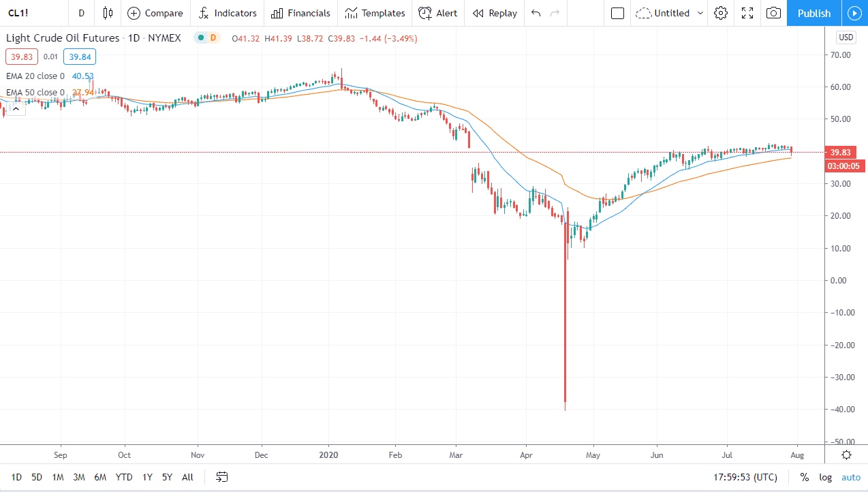The image size is (868, 492).
Task: Set range to 1M
Action: pos(58,477)
